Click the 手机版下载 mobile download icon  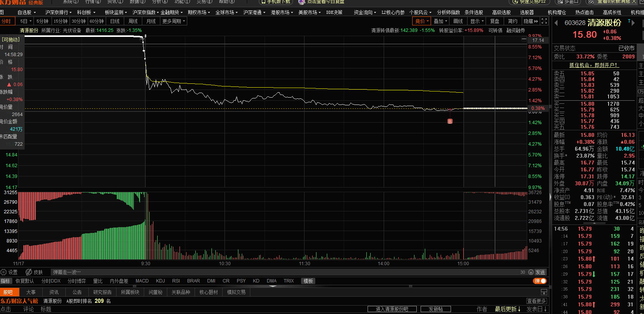point(263,2)
